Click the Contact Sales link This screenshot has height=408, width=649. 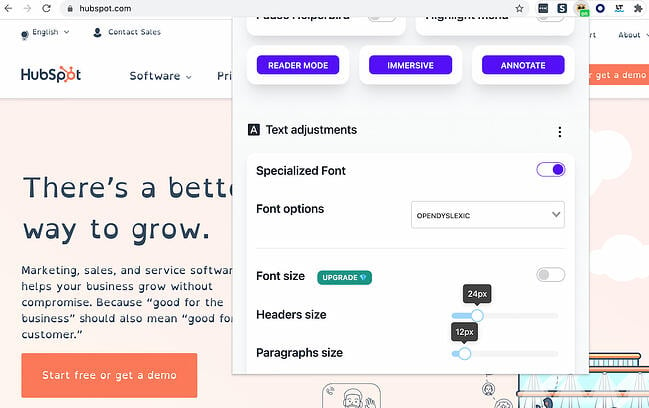(x=126, y=32)
